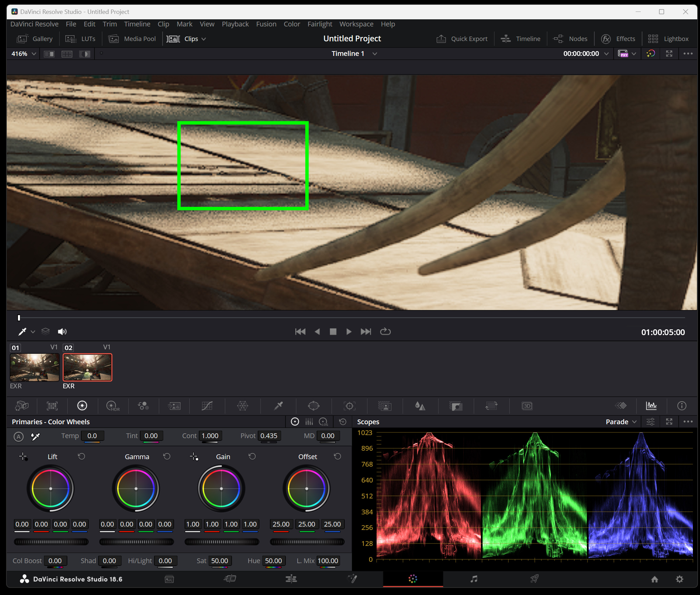Toggle audio mute speaker icon

62,332
